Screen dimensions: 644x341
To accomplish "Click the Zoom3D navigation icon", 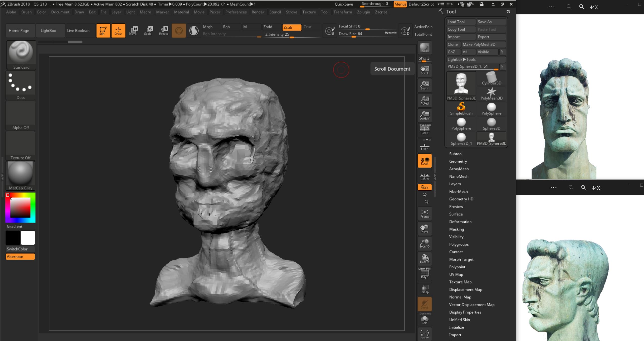I will pyautogui.click(x=424, y=243).
